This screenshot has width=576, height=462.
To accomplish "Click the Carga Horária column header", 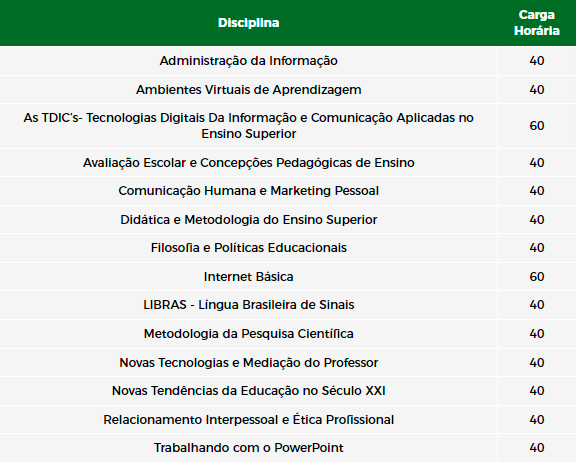I will point(537,23).
